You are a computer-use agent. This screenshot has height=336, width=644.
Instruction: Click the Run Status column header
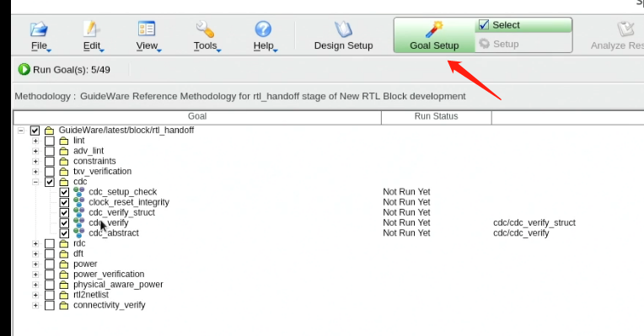[436, 116]
